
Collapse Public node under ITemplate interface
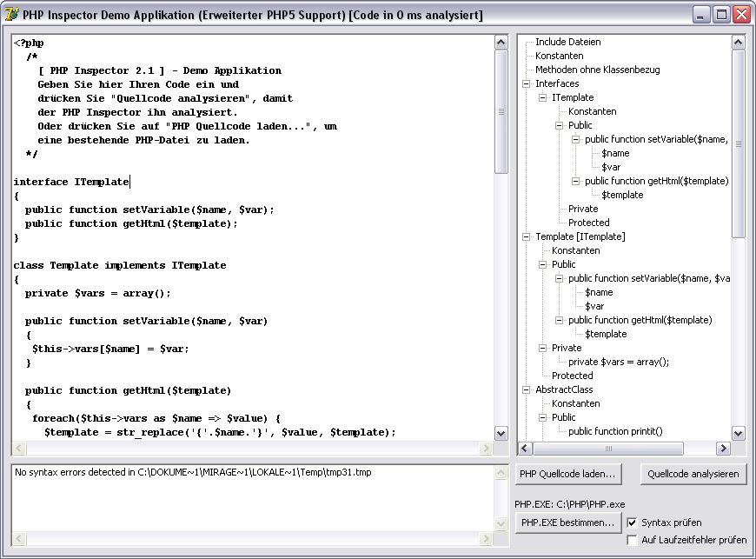[559, 125]
